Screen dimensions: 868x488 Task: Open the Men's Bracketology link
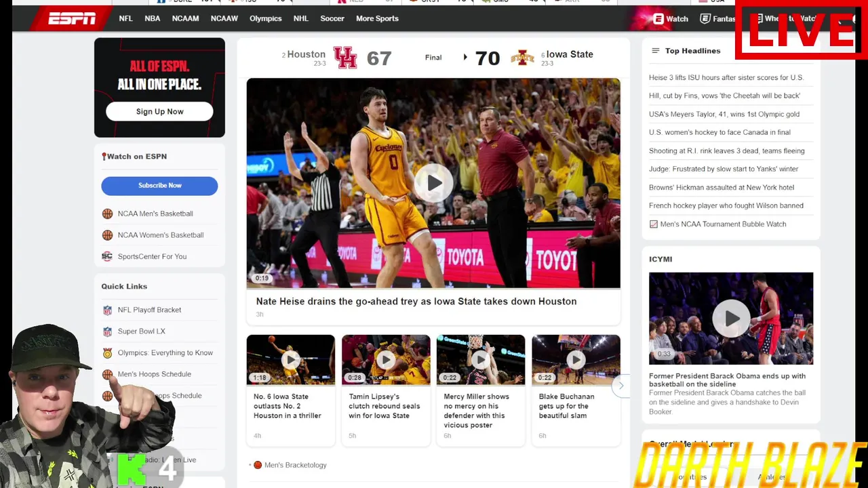point(295,465)
